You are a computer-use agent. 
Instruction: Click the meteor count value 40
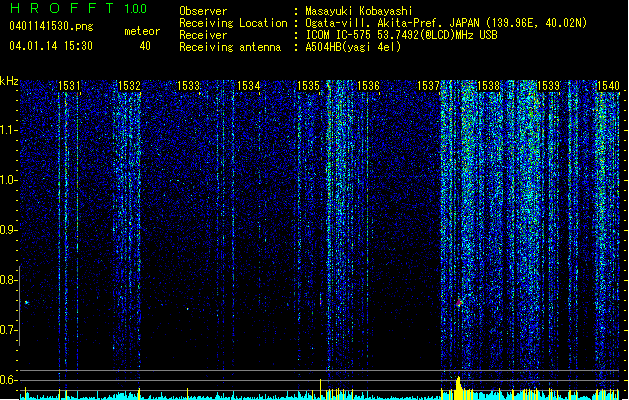[x=145, y=46]
